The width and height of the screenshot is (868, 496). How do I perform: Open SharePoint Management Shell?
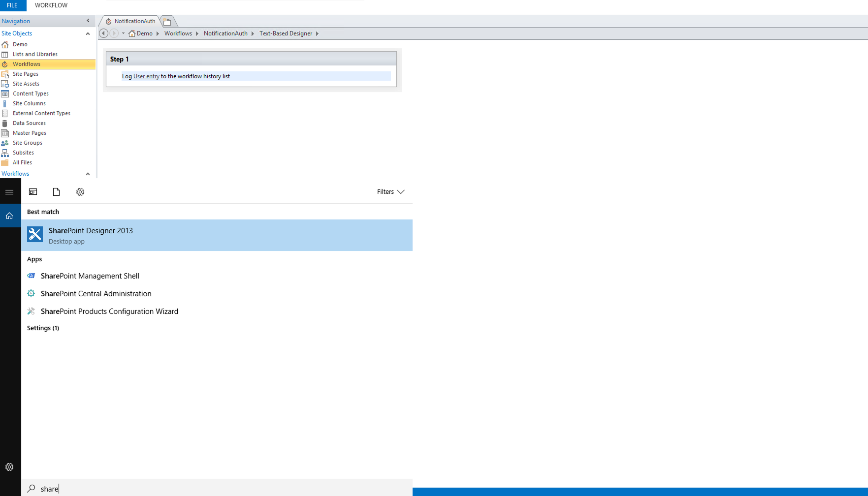pyautogui.click(x=217, y=276)
